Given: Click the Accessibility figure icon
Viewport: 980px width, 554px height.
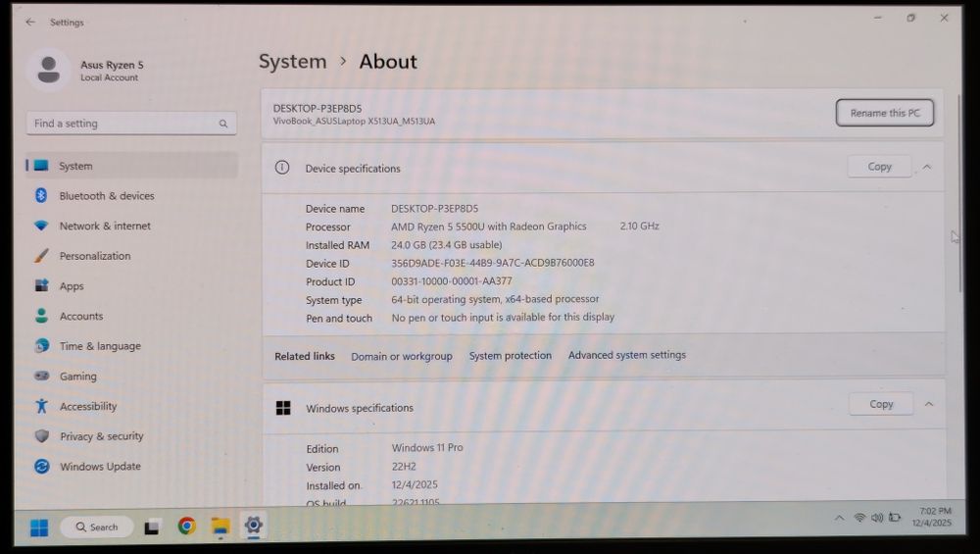Looking at the screenshot, I should click(42, 406).
